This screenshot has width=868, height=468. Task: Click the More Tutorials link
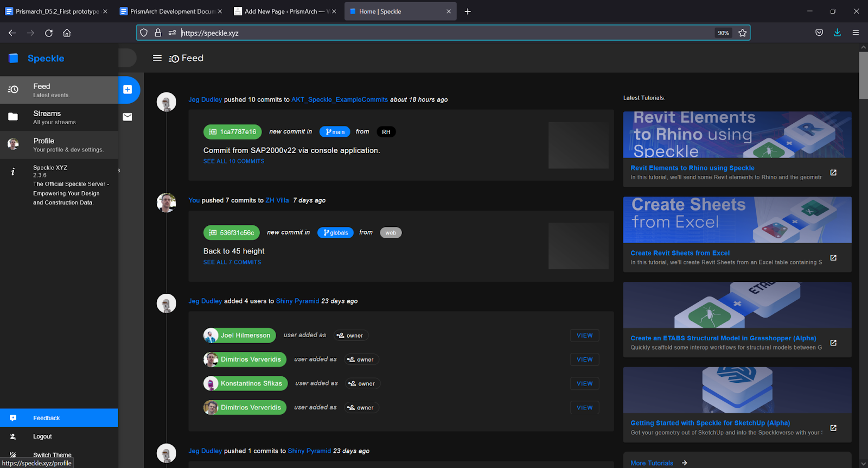tap(652, 463)
